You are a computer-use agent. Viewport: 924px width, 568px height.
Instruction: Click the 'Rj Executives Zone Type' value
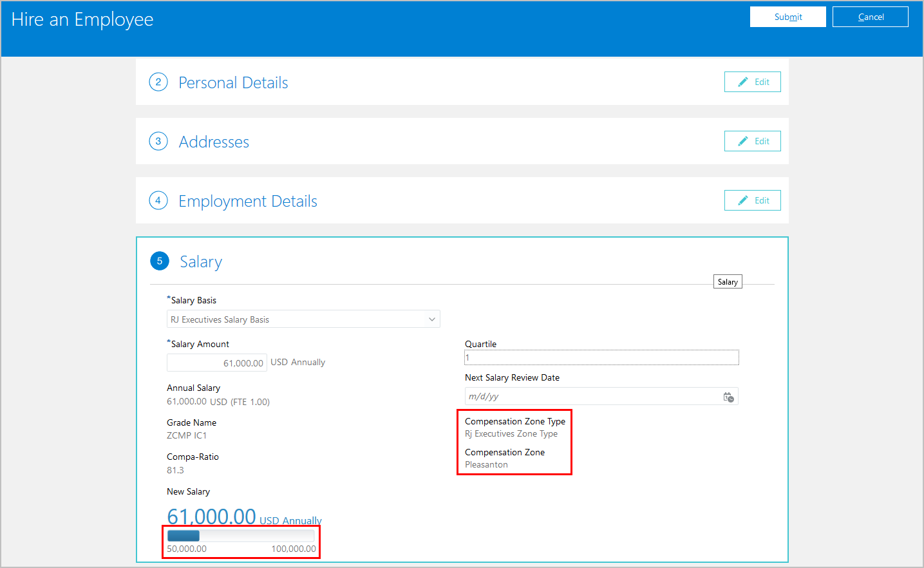pyautogui.click(x=511, y=433)
